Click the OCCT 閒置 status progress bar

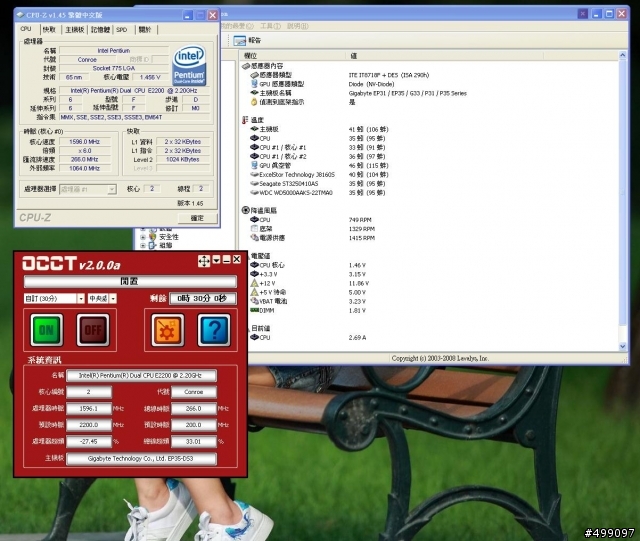click(130, 281)
